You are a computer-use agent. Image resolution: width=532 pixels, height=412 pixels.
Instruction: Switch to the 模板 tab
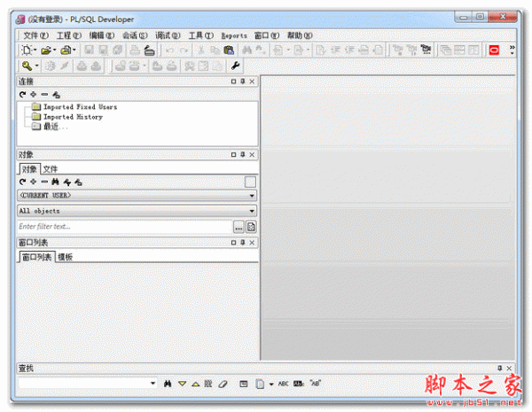(x=65, y=257)
